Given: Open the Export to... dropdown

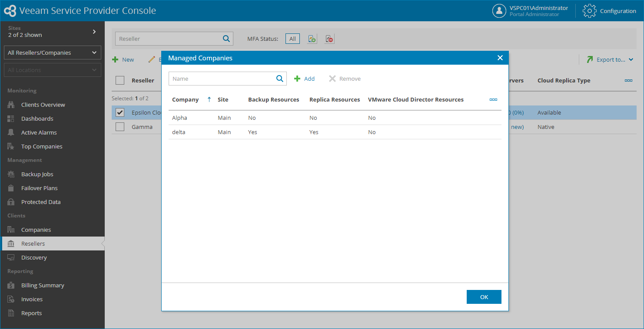Looking at the screenshot, I should [x=610, y=59].
